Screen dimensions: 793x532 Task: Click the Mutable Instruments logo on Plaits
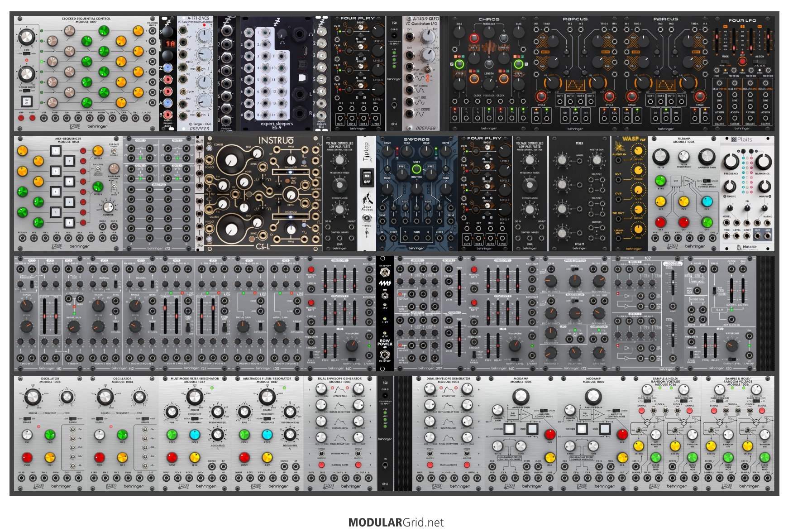click(x=747, y=247)
